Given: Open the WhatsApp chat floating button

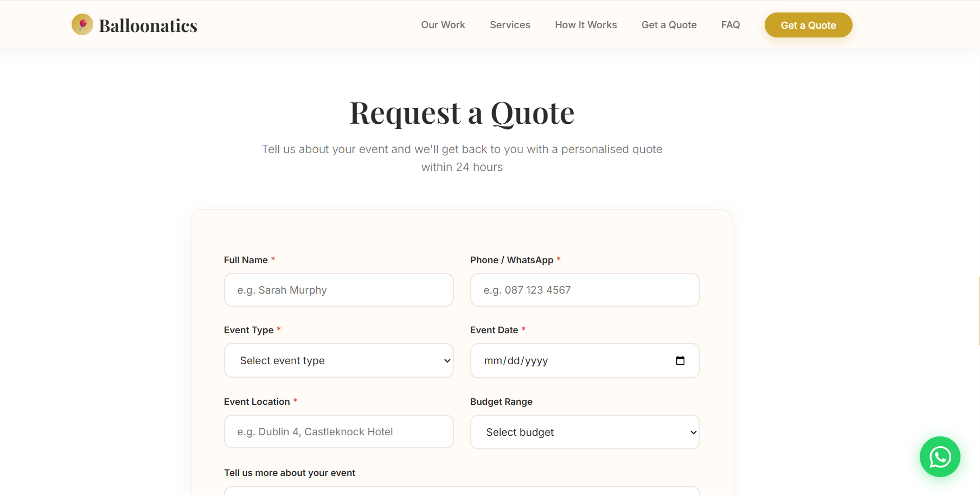Looking at the screenshot, I should pos(940,456).
